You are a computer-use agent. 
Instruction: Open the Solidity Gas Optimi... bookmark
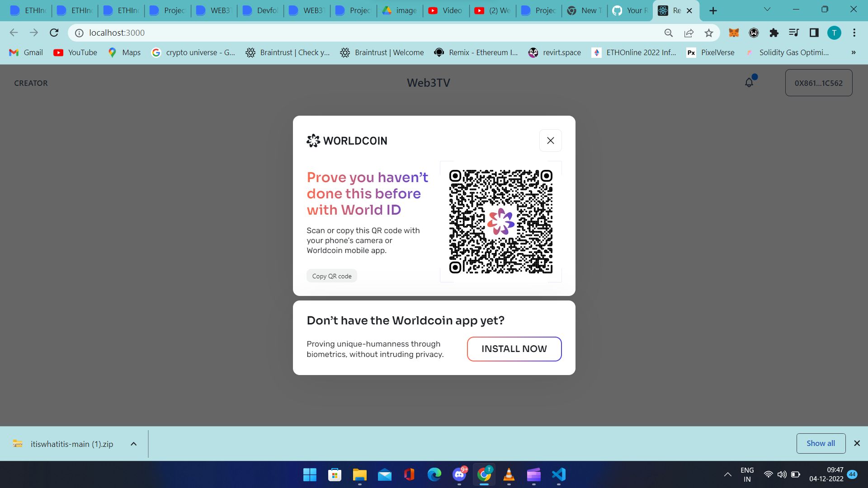787,52
